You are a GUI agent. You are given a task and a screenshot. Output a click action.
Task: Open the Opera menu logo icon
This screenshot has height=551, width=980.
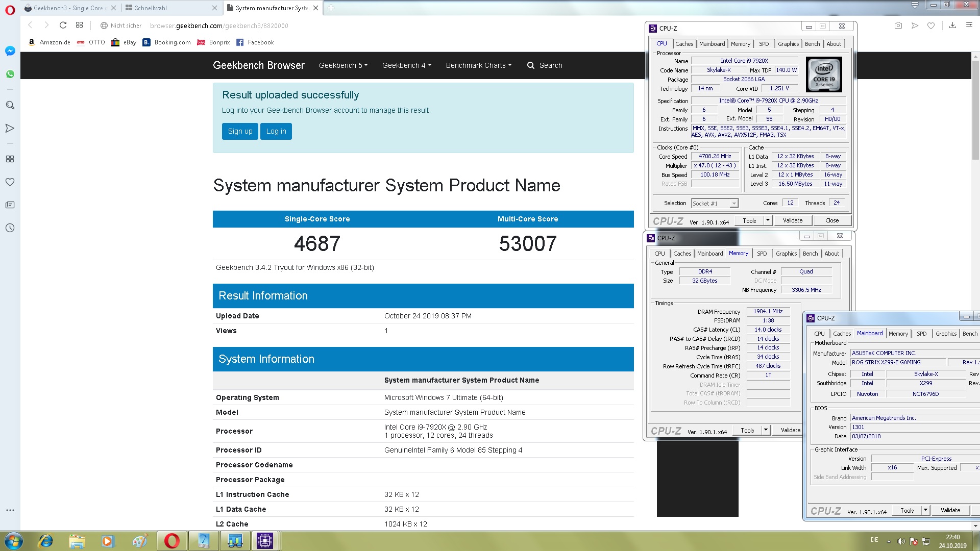point(10,10)
